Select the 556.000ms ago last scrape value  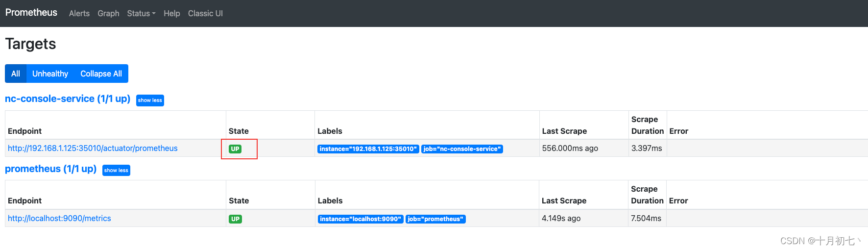[x=570, y=148]
